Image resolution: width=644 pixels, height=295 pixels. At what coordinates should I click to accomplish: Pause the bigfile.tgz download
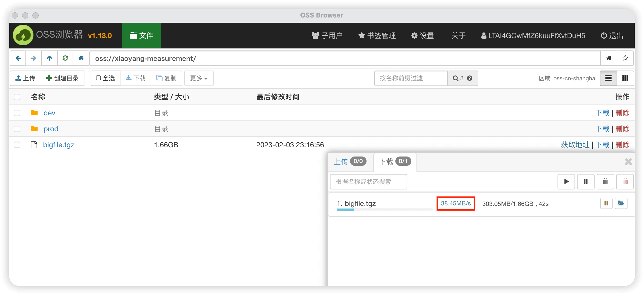pyautogui.click(x=606, y=203)
